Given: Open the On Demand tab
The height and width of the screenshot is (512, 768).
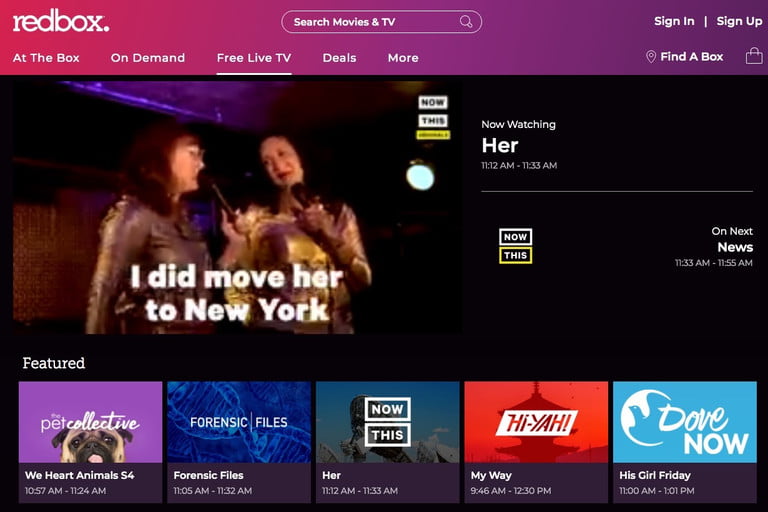Looking at the screenshot, I should (x=148, y=58).
